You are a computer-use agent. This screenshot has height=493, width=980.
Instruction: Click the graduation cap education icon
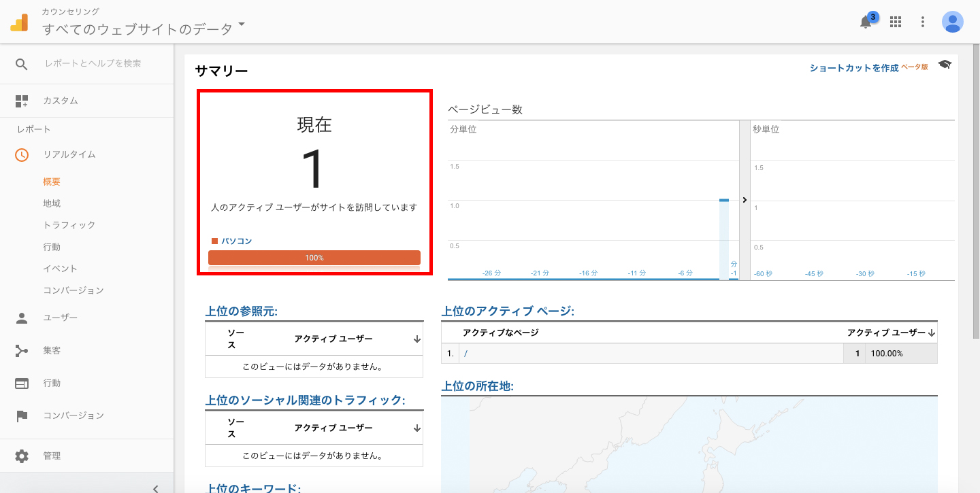point(945,65)
